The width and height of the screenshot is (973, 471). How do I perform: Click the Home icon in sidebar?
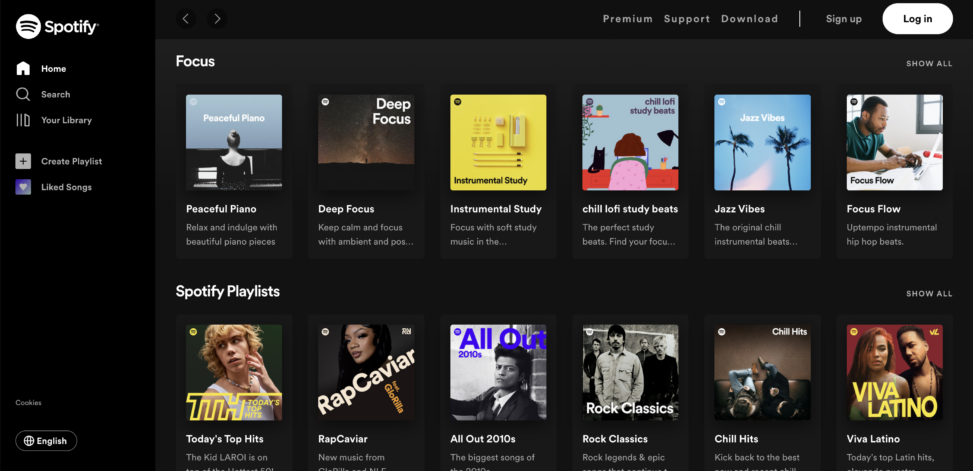[23, 68]
